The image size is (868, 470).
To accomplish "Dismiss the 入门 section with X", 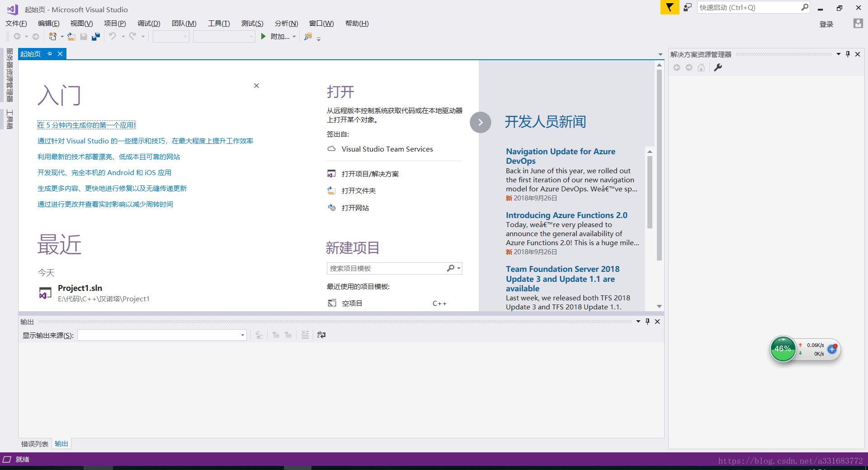I will 256,85.
